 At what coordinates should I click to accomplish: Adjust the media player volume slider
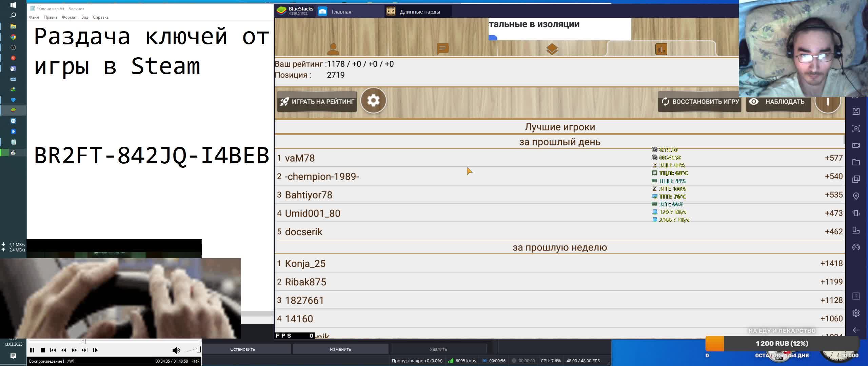(193, 350)
